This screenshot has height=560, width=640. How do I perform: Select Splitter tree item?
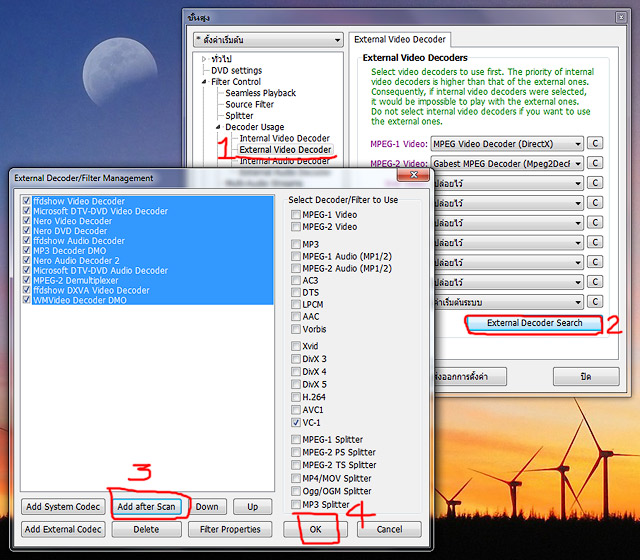(239, 116)
